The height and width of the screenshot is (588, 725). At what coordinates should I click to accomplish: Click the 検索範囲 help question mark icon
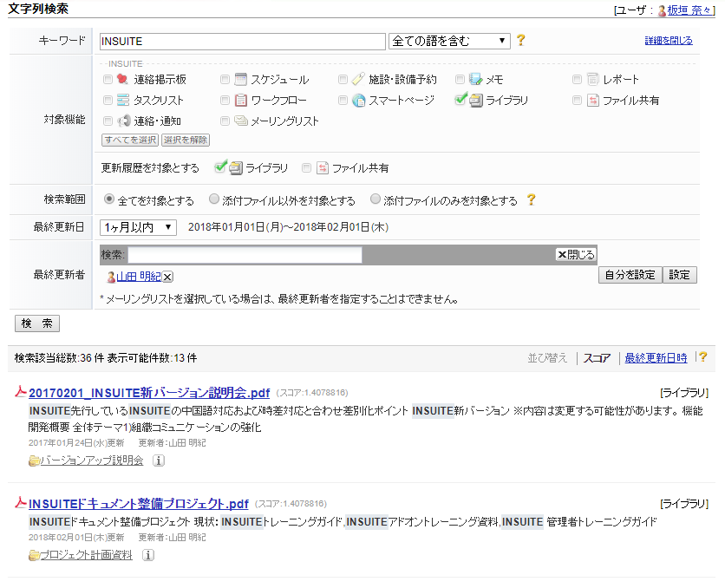pyautogui.click(x=532, y=199)
